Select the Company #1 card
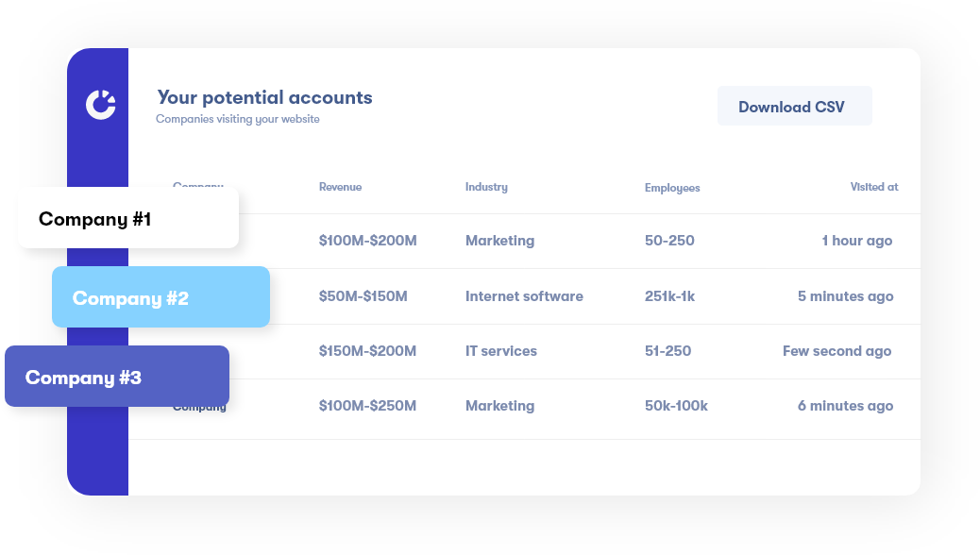The width and height of the screenshot is (980, 555). (x=127, y=218)
